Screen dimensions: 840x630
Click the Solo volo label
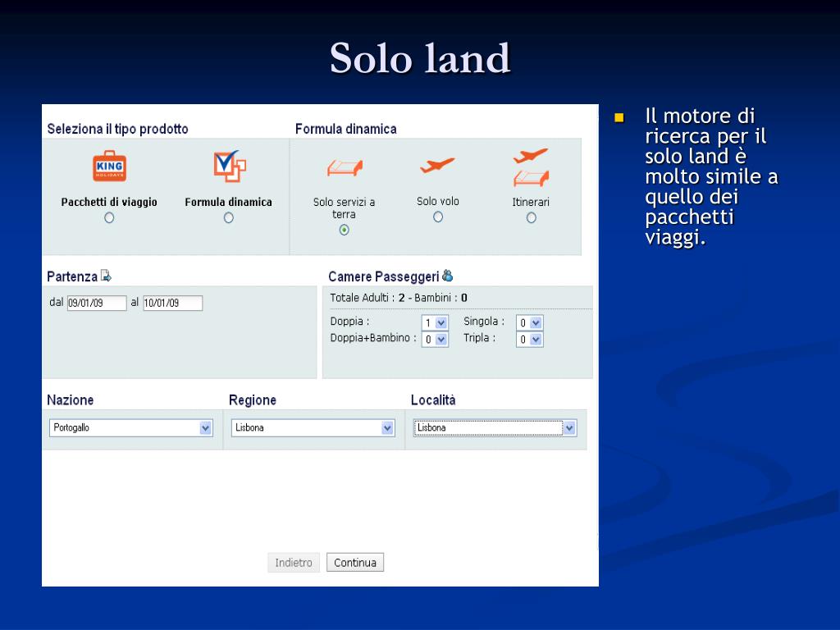tap(438, 202)
